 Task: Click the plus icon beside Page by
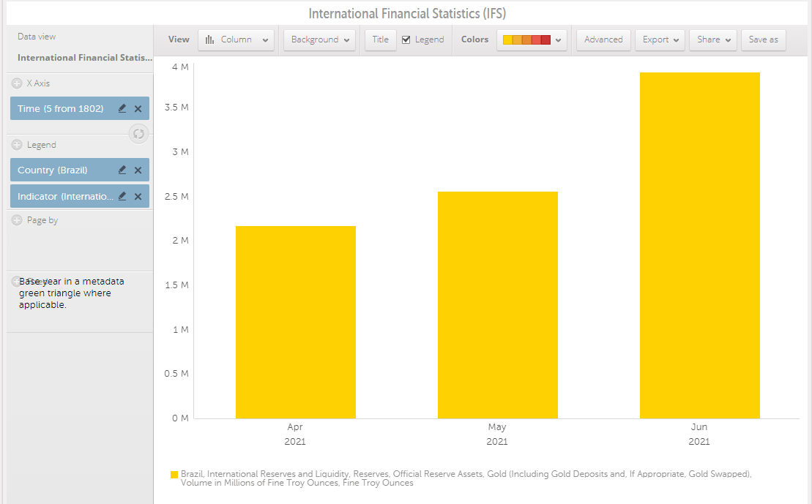tap(17, 220)
